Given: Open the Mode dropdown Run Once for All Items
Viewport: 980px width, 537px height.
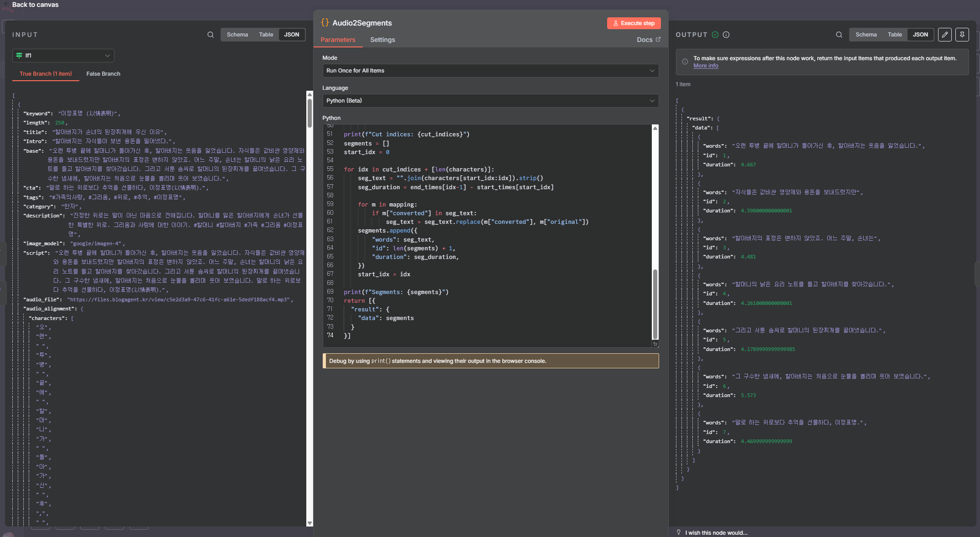Looking at the screenshot, I should tap(490, 71).
